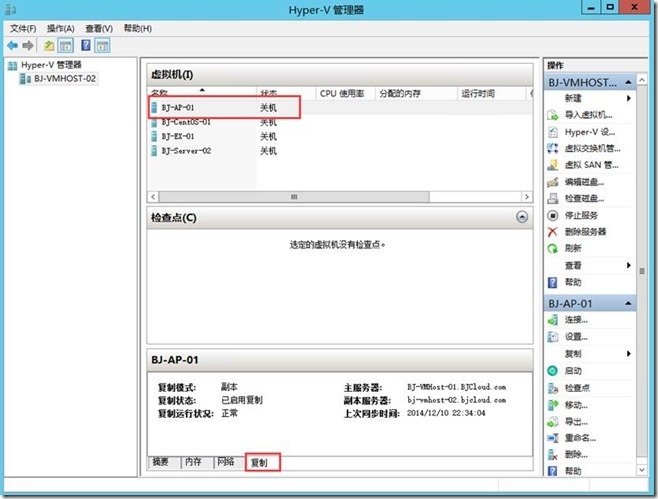Click the Hyper-V 设置 icon
This screenshot has height=499, width=658.
pyautogui.click(x=553, y=132)
